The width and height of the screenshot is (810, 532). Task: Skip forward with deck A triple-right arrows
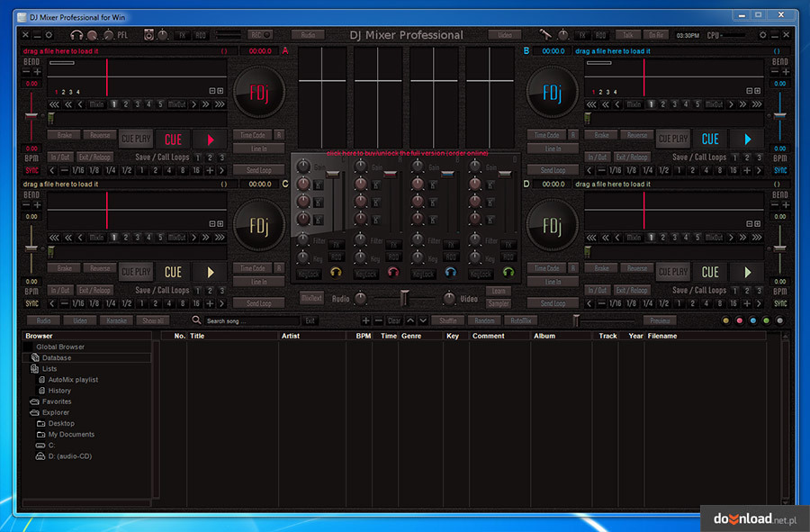pos(220,104)
